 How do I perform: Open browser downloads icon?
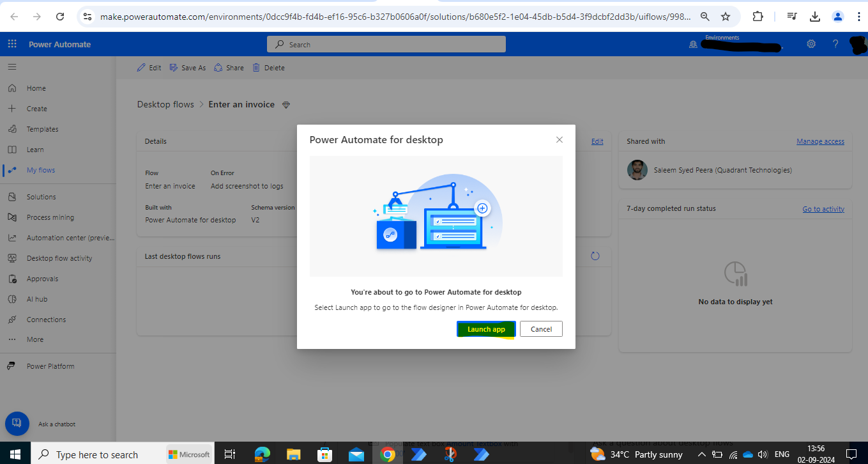(x=814, y=17)
